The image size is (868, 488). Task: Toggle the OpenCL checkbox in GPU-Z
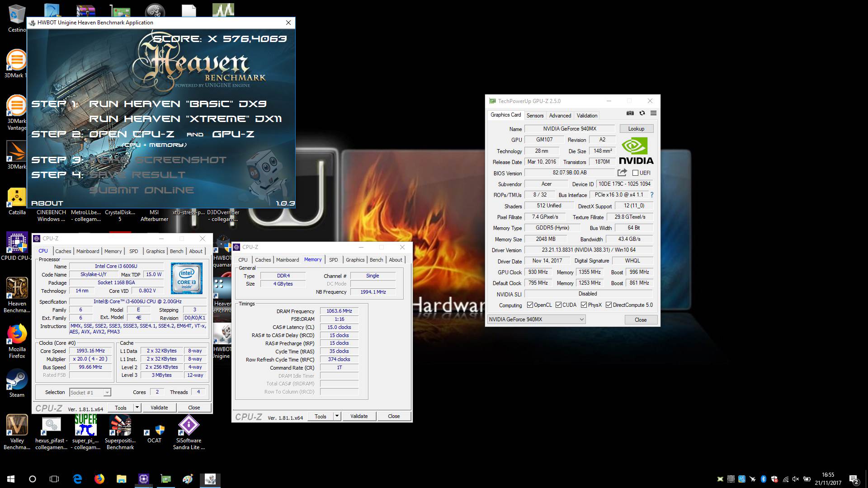[x=530, y=305]
